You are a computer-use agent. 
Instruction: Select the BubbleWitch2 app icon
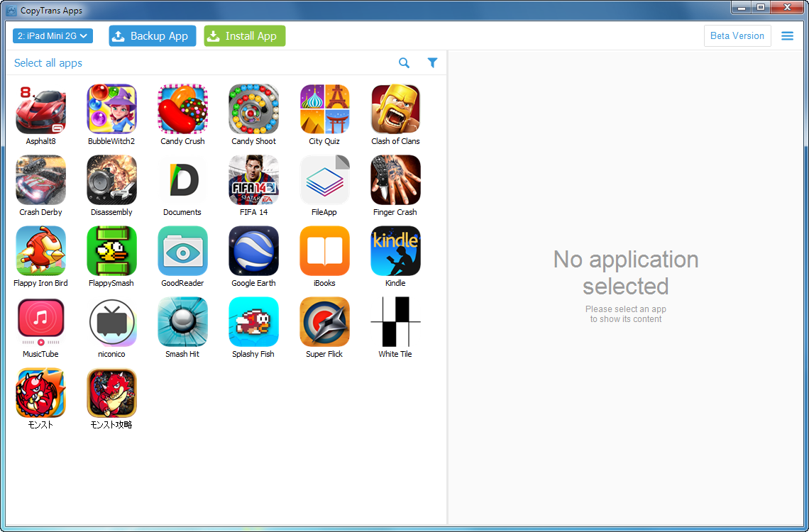point(111,109)
